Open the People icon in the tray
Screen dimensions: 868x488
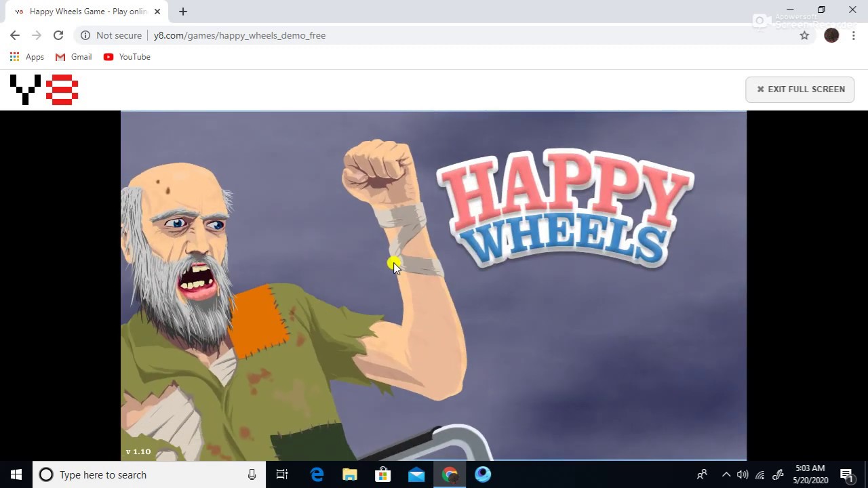click(702, 474)
